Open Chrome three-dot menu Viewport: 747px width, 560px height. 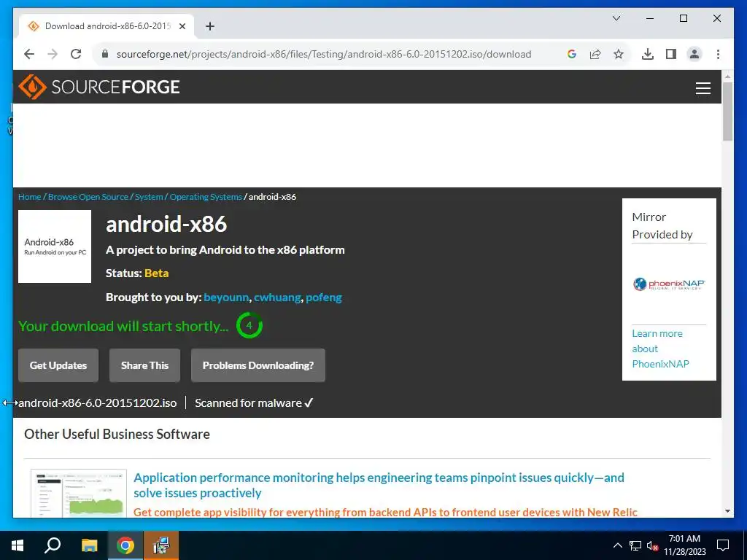click(x=718, y=54)
